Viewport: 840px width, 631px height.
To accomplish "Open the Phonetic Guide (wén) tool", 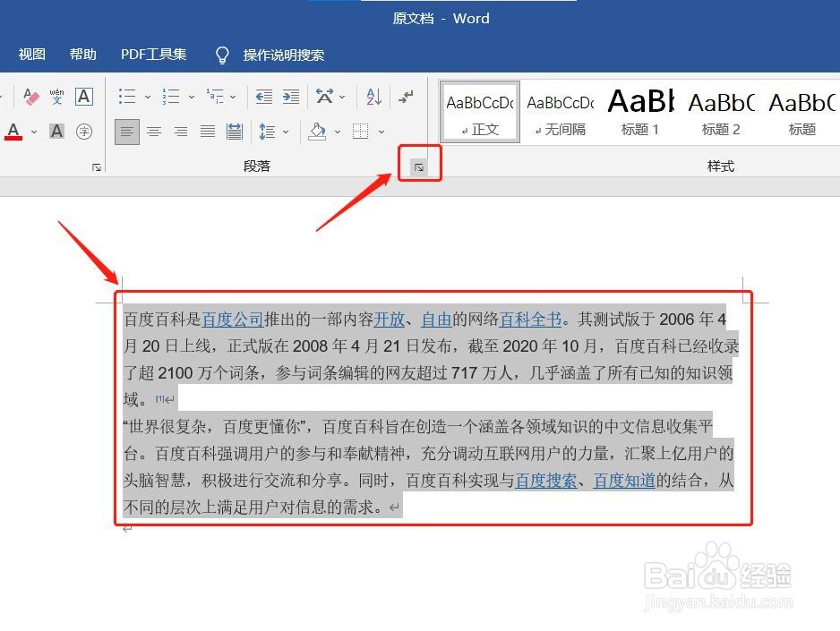I will pyautogui.click(x=56, y=97).
